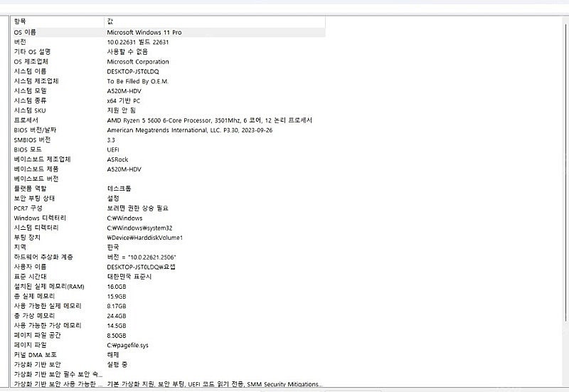The height and width of the screenshot is (392, 569).
Task: Click the 보려면 권한 상승 필요 value
Action: point(137,208)
